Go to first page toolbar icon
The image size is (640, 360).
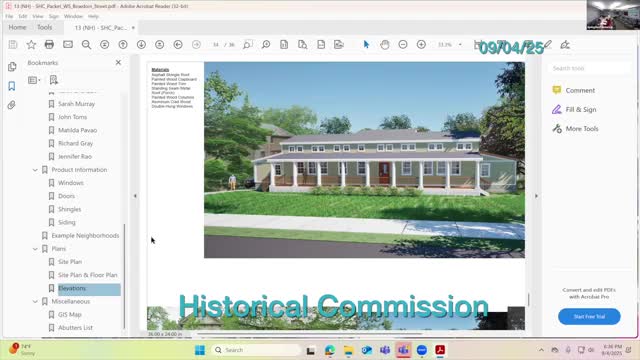[104, 44]
